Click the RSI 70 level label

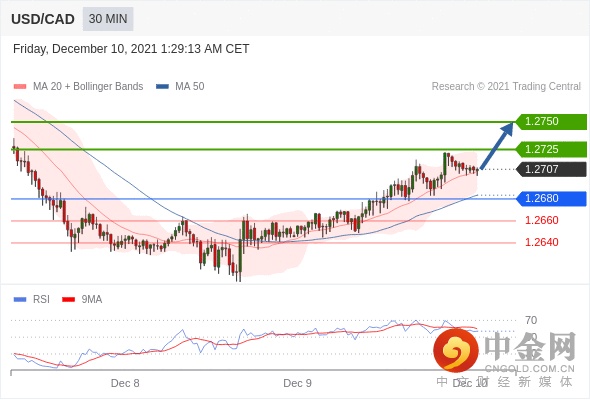tap(531, 321)
